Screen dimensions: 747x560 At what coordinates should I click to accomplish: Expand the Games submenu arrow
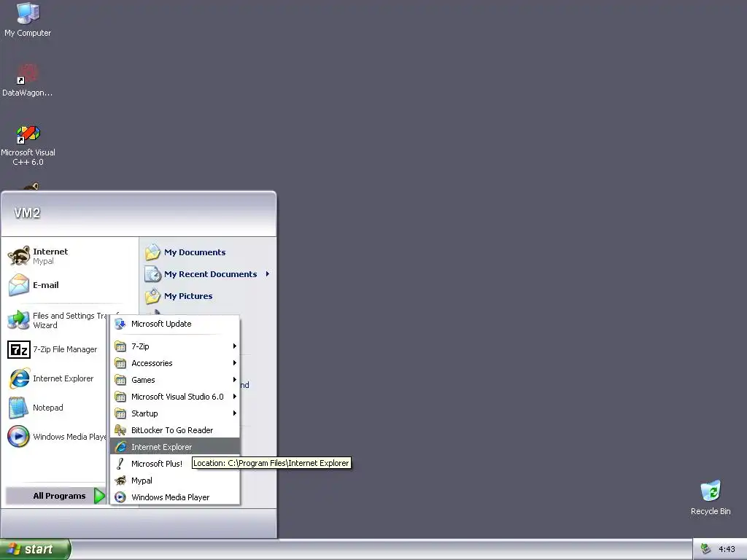(234, 379)
